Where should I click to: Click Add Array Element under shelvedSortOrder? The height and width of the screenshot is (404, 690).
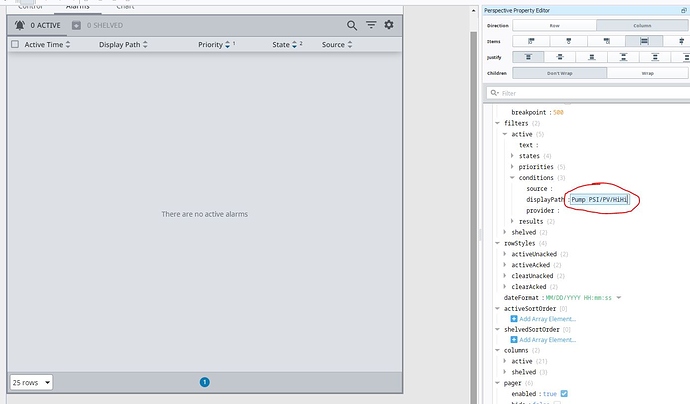coord(547,340)
